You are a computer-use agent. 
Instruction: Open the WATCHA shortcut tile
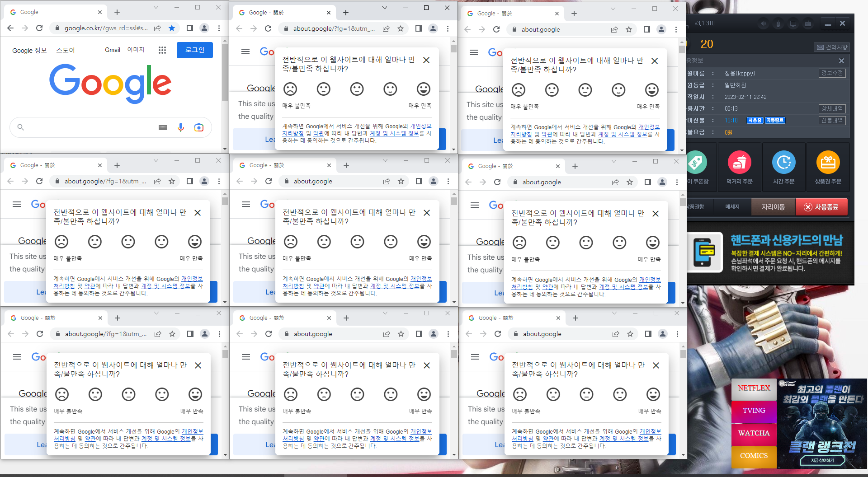754,434
